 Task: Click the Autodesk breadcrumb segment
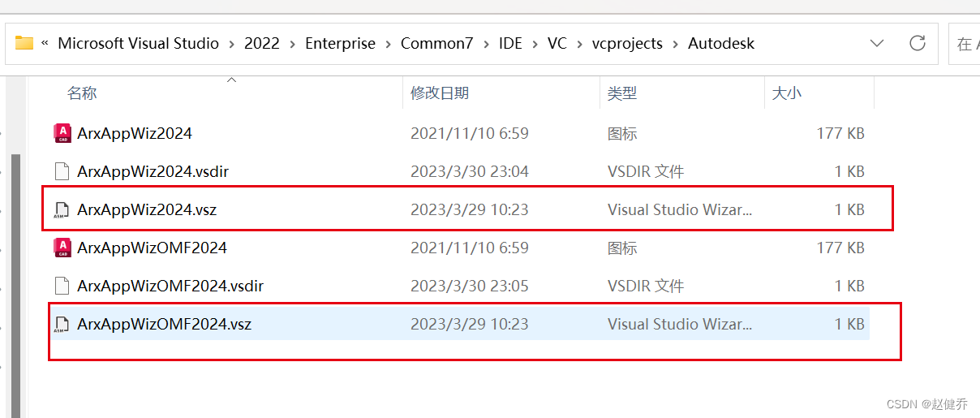click(x=721, y=44)
